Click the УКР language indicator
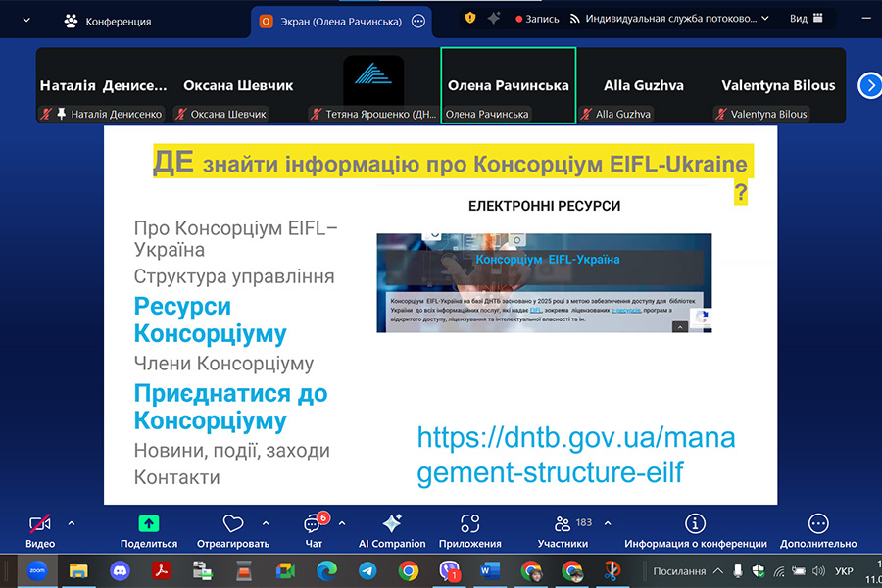 point(843,571)
